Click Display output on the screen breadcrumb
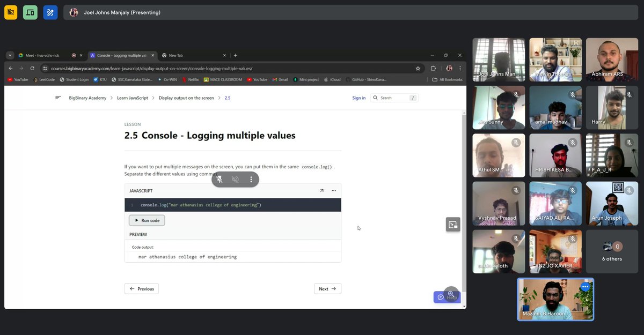Viewport: 644px width, 335px height. tap(186, 98)
